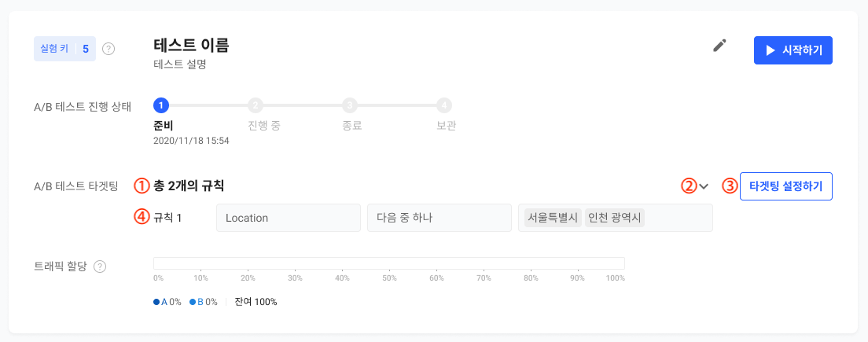Viewport: 868px width, 342px height.
Task: Click the step 1 준비 circle
Action: (x=160, y=105)
